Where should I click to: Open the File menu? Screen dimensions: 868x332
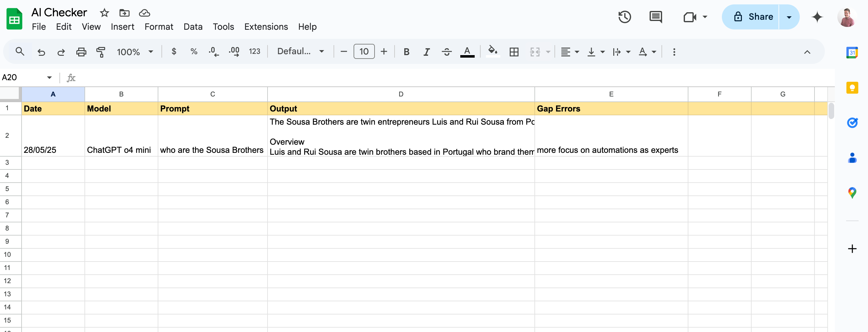pos(39,27)
